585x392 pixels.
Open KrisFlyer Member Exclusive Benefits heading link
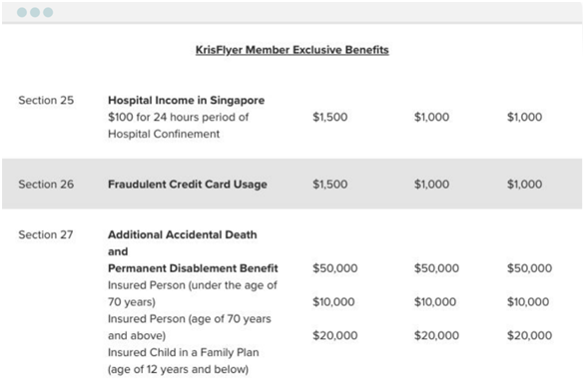292,50
